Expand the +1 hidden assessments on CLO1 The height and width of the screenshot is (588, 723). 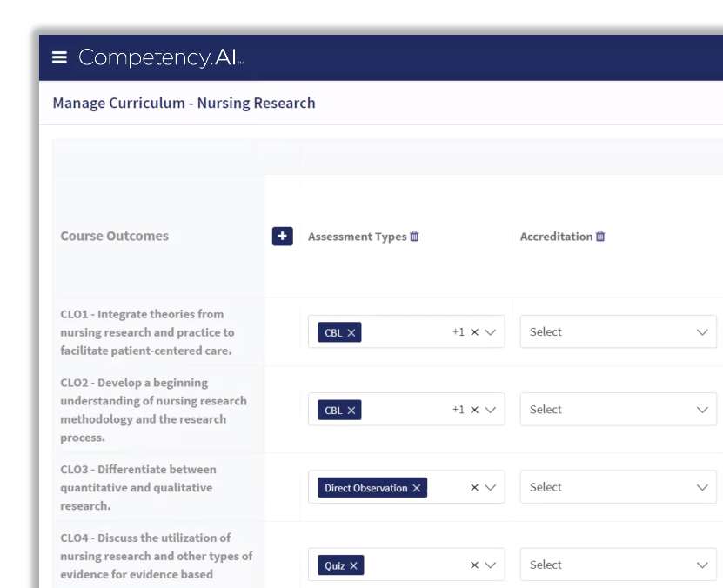(459, 331)
